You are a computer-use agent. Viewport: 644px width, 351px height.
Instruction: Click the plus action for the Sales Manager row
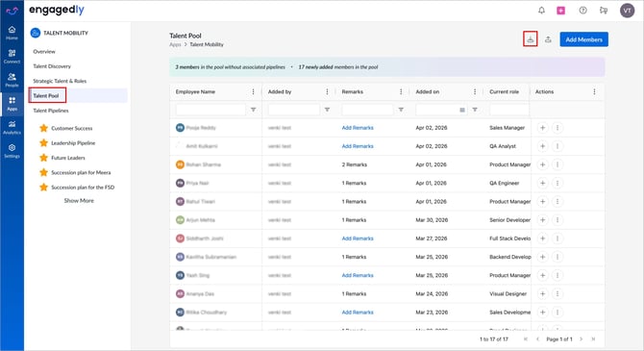pyautogui.click(x=542, y=128)
